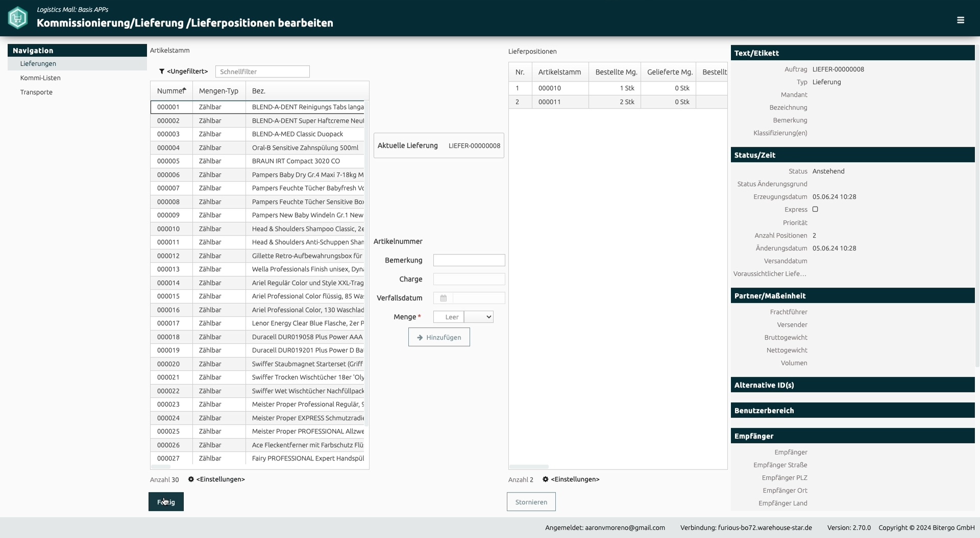Open Artikelstamm Einstellungen gear
Viewport: 980px width, 538px height.
pos(191,479)
